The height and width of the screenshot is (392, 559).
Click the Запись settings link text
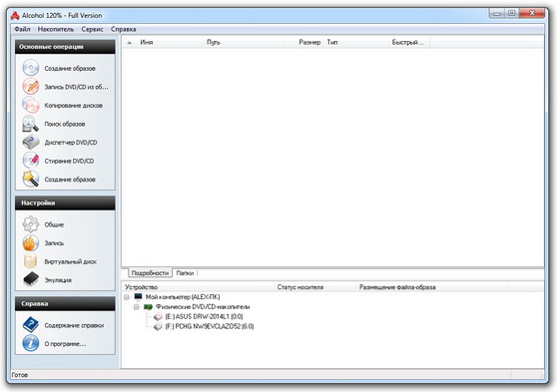(54, 242)
